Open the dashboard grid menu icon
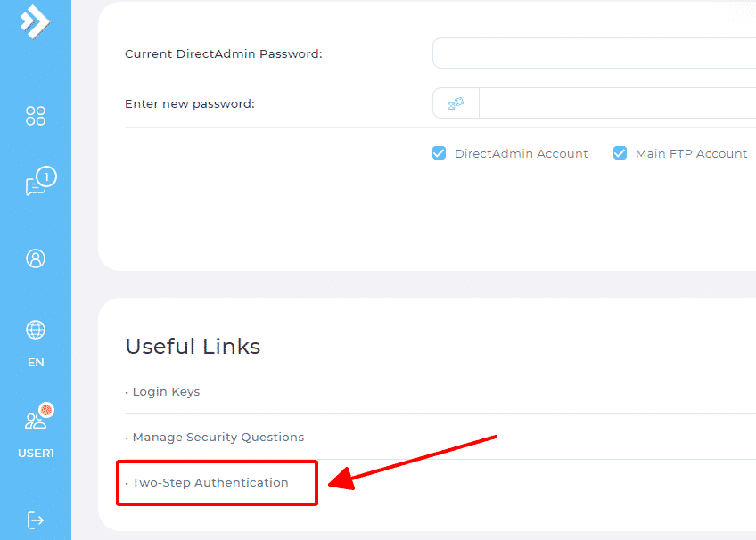Screen dimensions: 756x540 [x=36, y=116]
